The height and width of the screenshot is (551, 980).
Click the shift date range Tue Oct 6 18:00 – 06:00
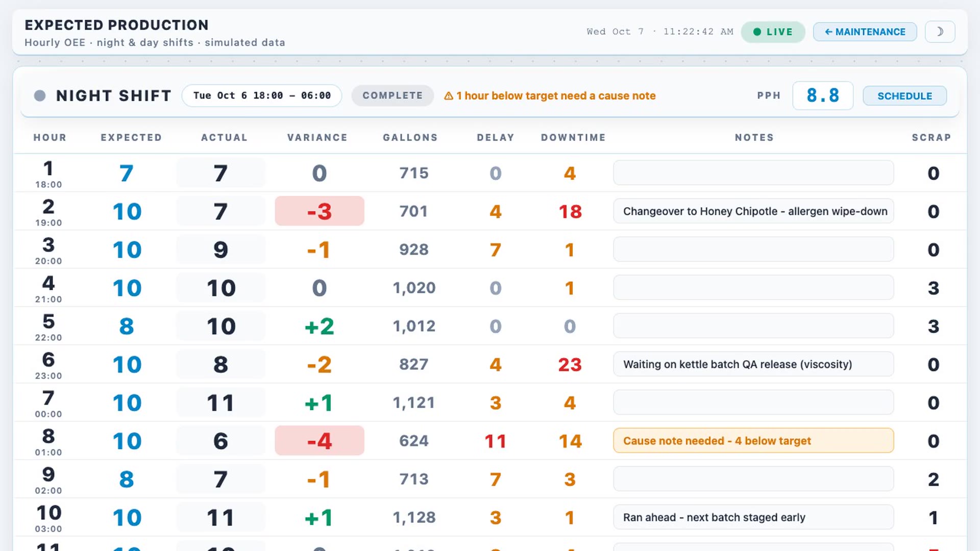[x=262, y=95]
